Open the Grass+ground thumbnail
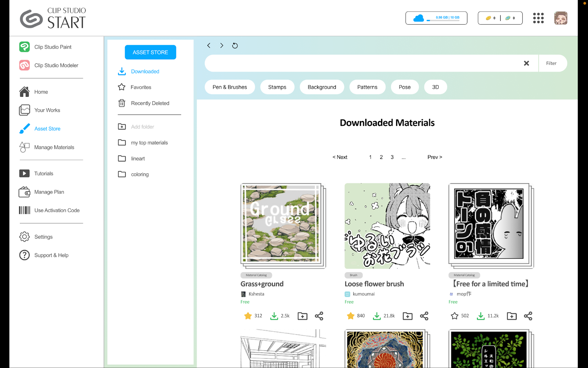 point(283,226)
